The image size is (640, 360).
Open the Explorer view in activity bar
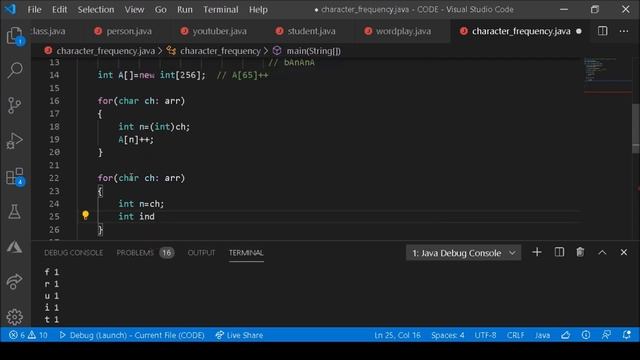pos(15,36)
